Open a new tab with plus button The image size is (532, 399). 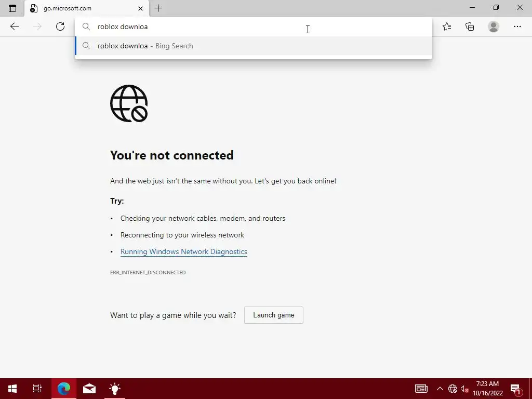[158, 8]
